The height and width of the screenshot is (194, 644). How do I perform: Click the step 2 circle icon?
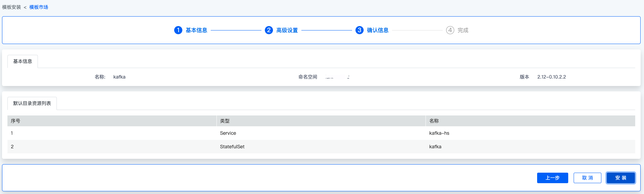pyautogui.click(x=269, y=30)
